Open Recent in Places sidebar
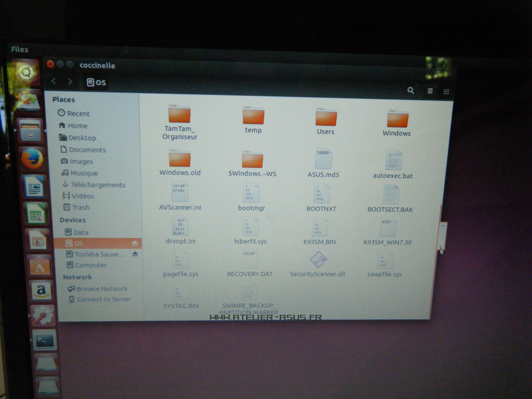The image size is (532, 399). [x=78, y=113]
